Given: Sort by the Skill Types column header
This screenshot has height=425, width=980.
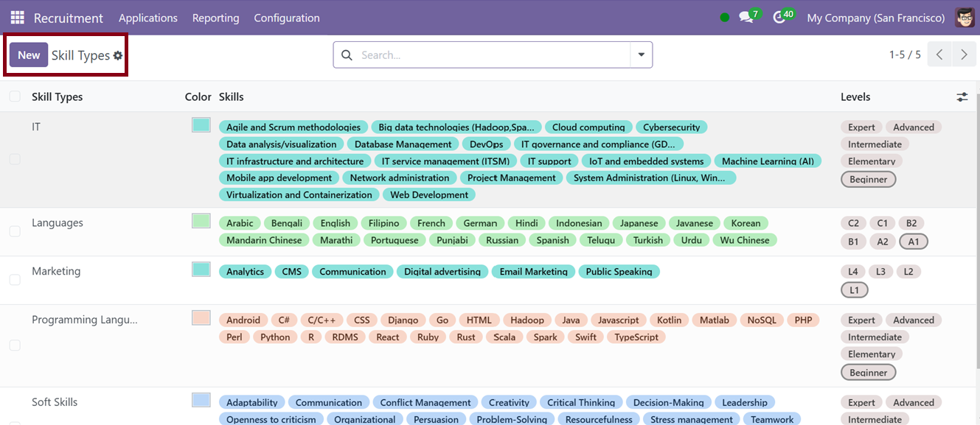Looking at the screenshot, I should tap(58, 96).
